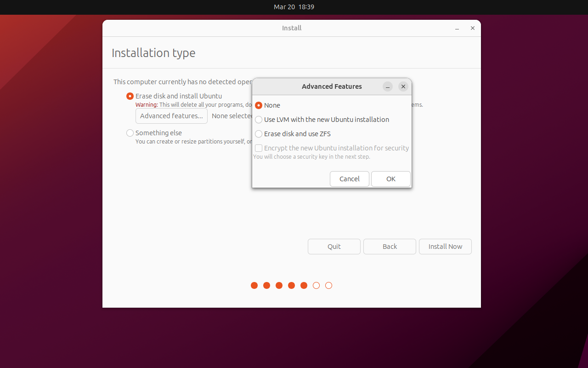
Task: Go Back to previous install step
Action: pos(390,247)
